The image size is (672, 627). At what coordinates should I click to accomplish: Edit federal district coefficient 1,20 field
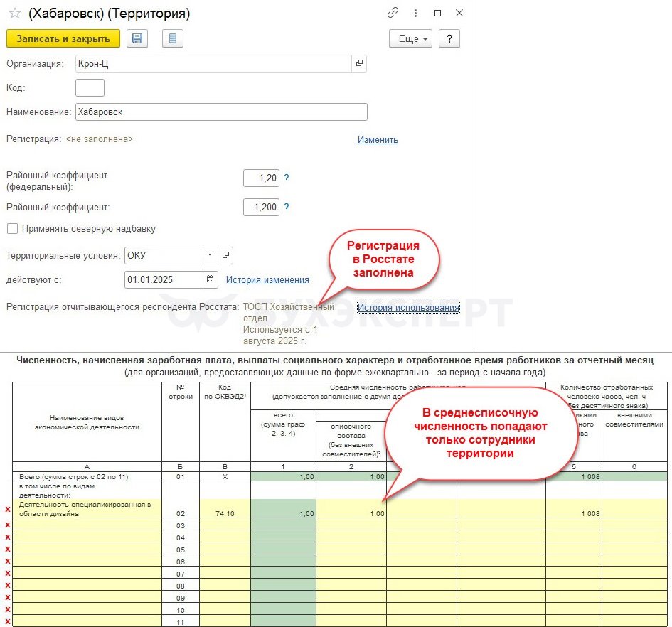(x=262, y=178)
